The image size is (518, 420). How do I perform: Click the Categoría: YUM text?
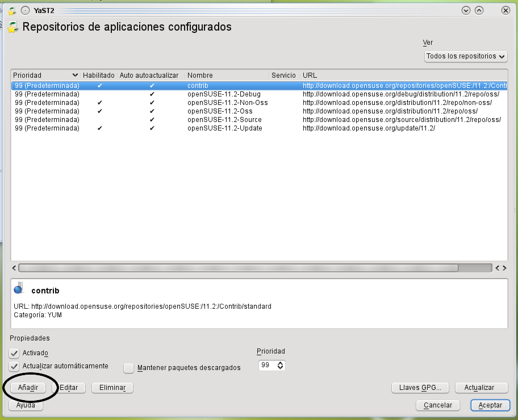[37, 315]
